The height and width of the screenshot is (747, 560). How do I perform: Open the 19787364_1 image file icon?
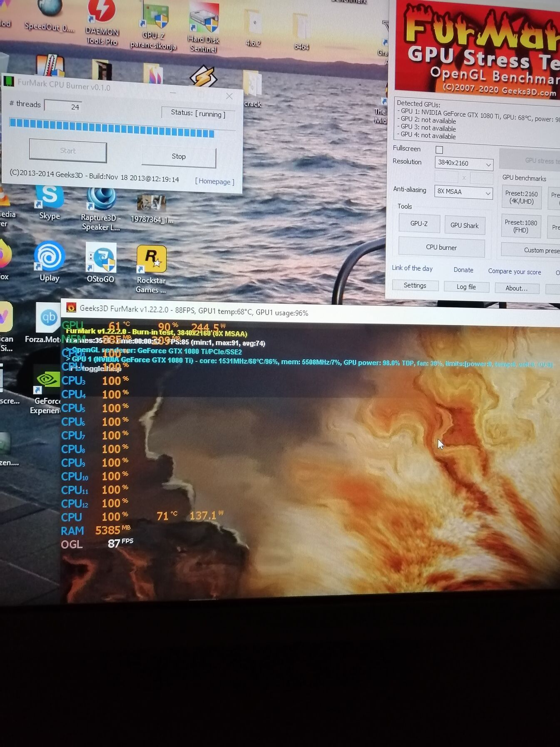pos(152,210)
